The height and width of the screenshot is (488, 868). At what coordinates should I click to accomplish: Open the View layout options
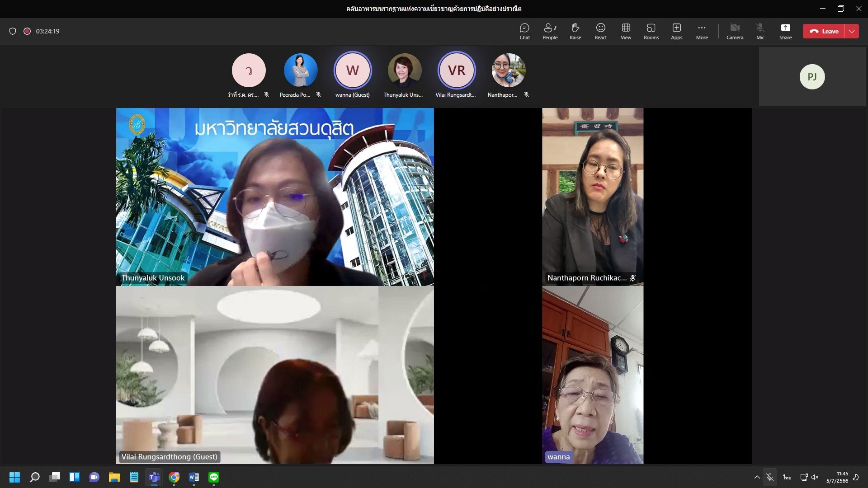tap(626, 31)
